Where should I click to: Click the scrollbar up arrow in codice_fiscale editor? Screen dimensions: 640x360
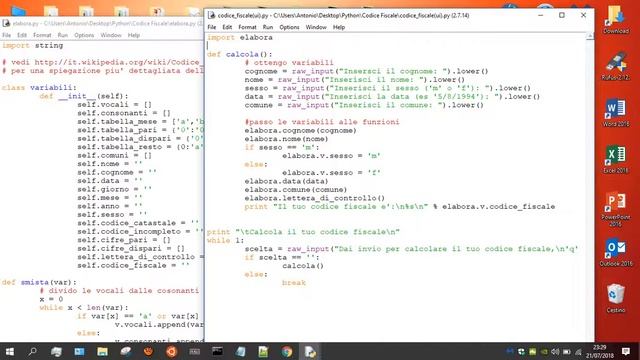[590, 36]
